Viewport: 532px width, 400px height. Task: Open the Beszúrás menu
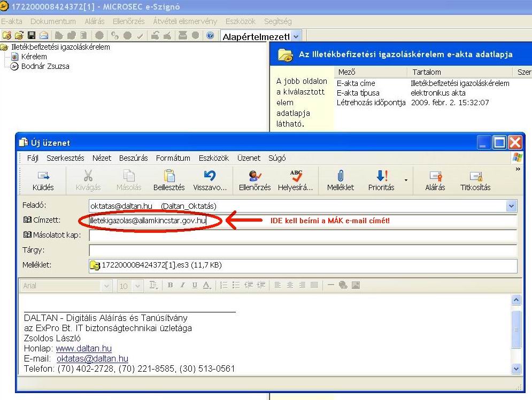coord(134,158)
